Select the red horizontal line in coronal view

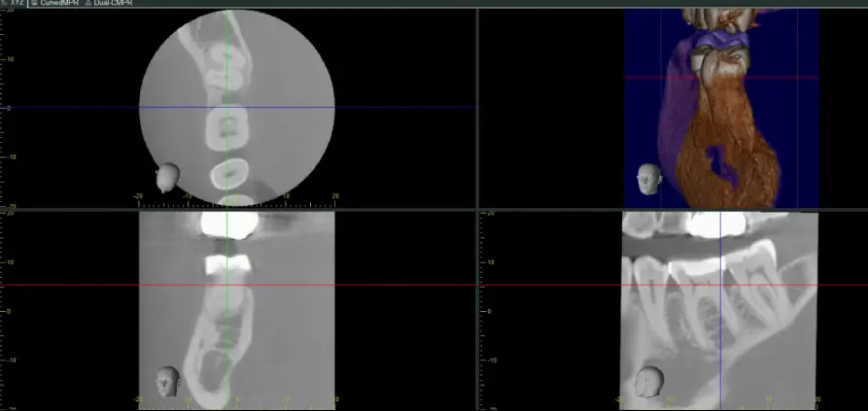tap(237, 285)
